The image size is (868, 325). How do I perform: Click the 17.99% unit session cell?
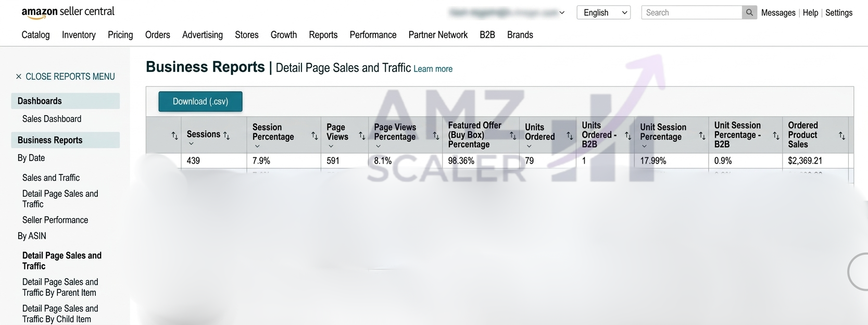(x=671, y=160)
